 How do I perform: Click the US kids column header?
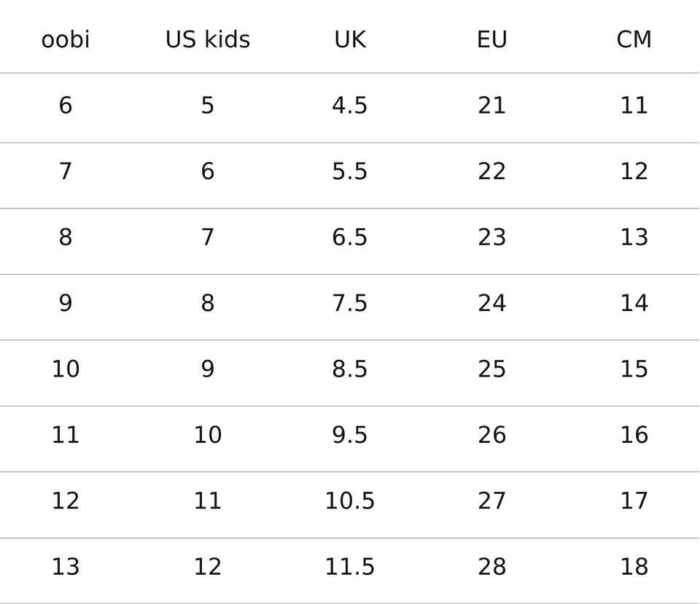(x=208, y=39)
